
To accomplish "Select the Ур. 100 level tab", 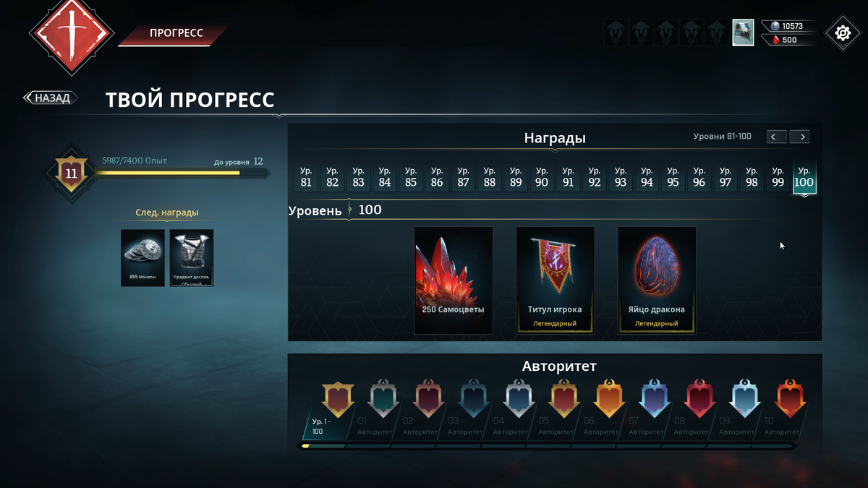I will [804, 177].
